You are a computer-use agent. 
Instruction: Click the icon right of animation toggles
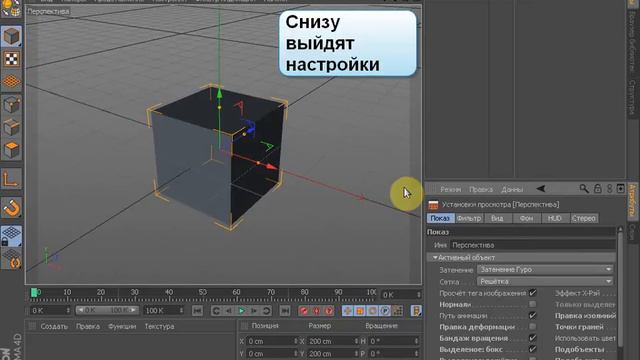pyautogui.click(x=416, y=311)
